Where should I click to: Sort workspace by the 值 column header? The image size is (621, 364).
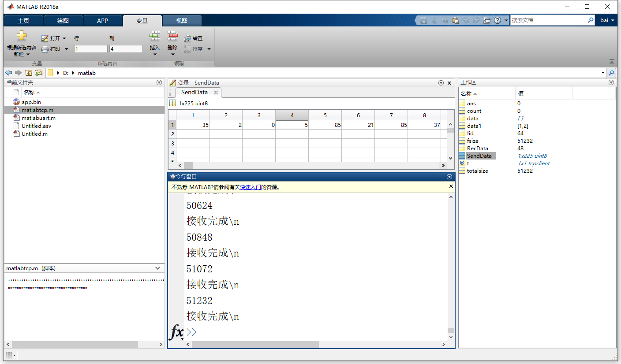pos(544,93)
